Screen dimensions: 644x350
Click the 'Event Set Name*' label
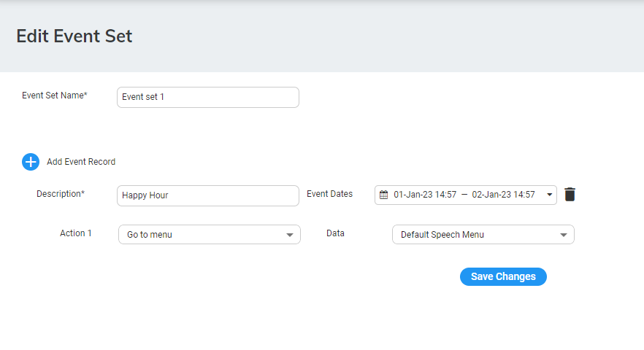click(x=55, y=96)
